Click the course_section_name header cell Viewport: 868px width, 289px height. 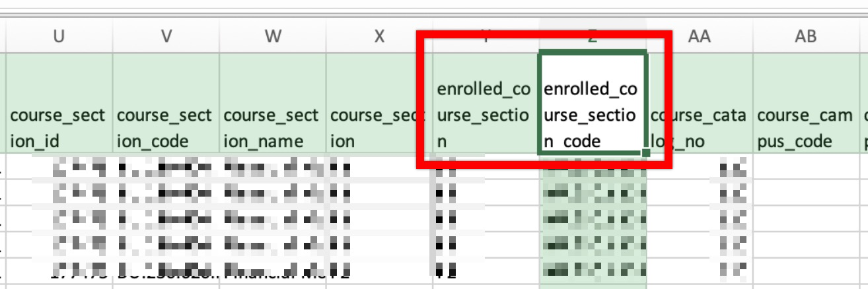(273, 104)
